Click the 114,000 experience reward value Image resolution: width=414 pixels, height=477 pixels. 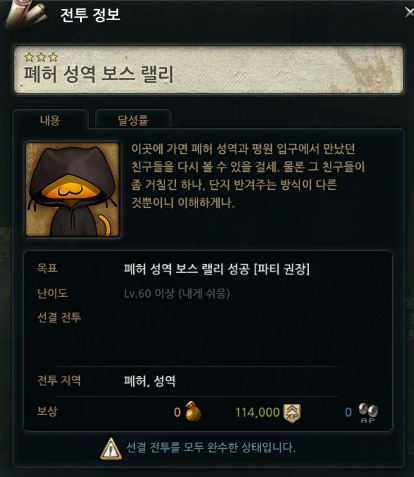tap(257, 413)
